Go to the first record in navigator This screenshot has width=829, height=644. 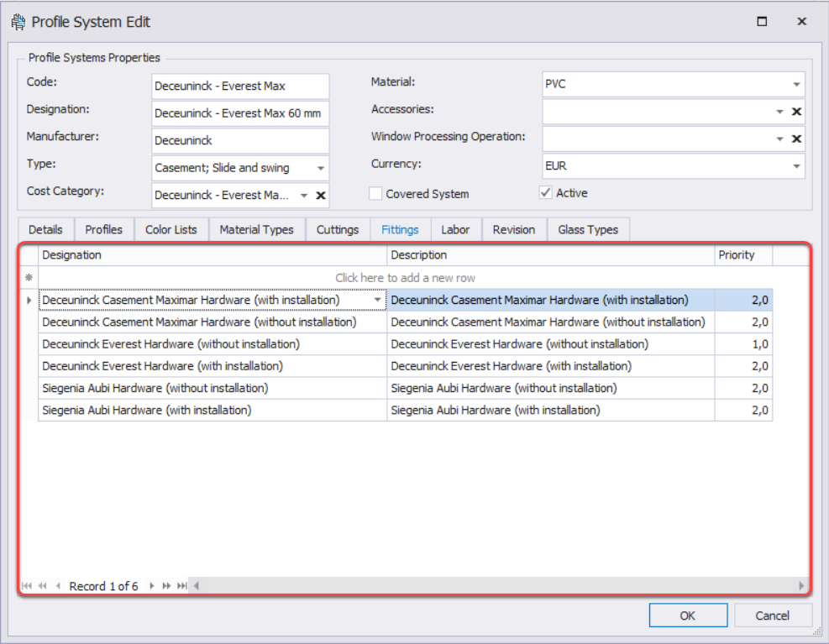27,586
